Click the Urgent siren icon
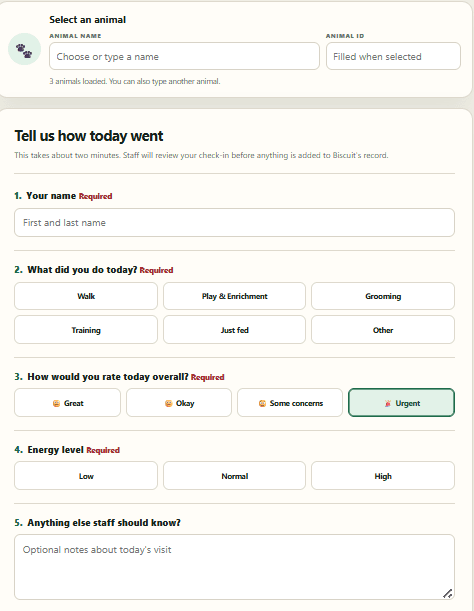This screenshot has height=611, width=474. pos(387,403)
